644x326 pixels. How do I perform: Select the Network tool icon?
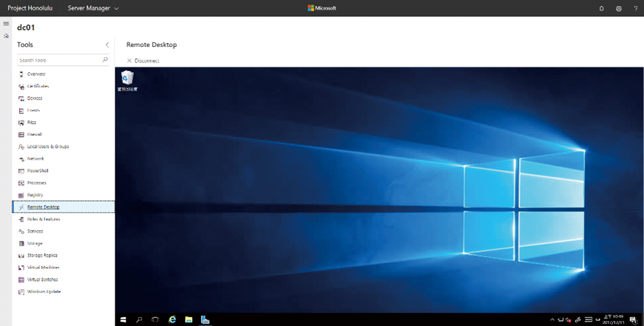point(21,158)
